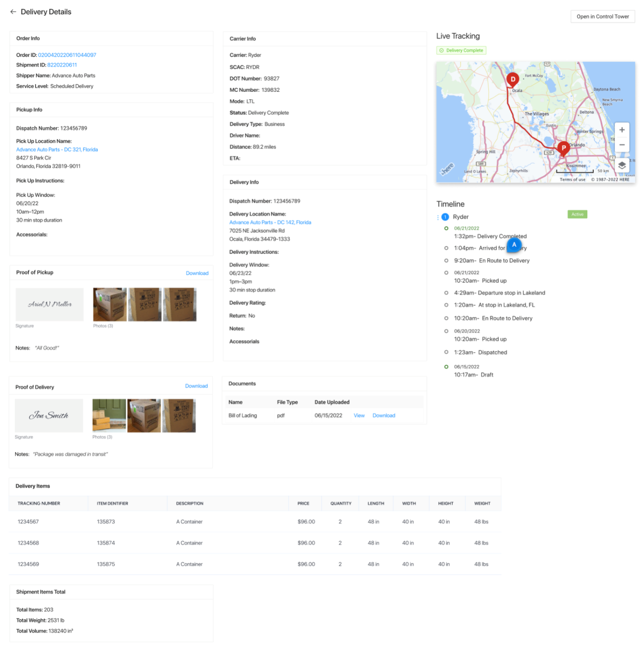
Task: View the Bill of Lading document
Action: pos(359,416)
